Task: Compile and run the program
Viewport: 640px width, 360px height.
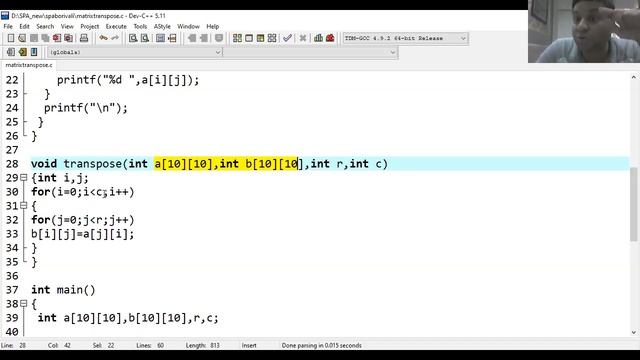Action: (260, 38)
